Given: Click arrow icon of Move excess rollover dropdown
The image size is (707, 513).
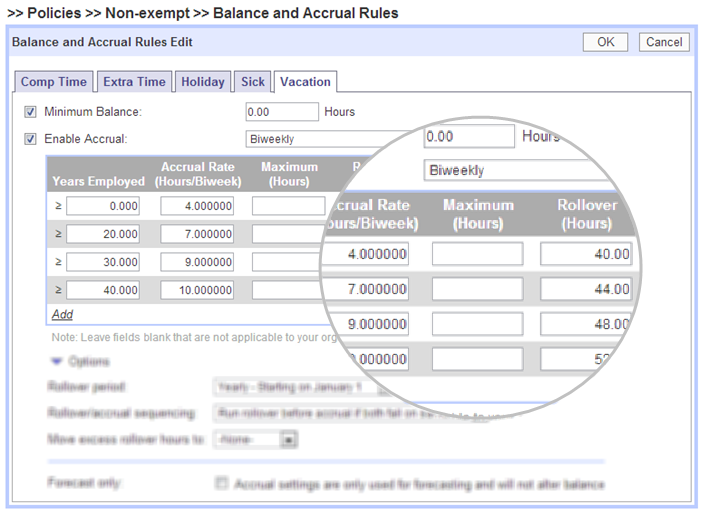Looking at the screenshot, I should (x=289, y=438).
